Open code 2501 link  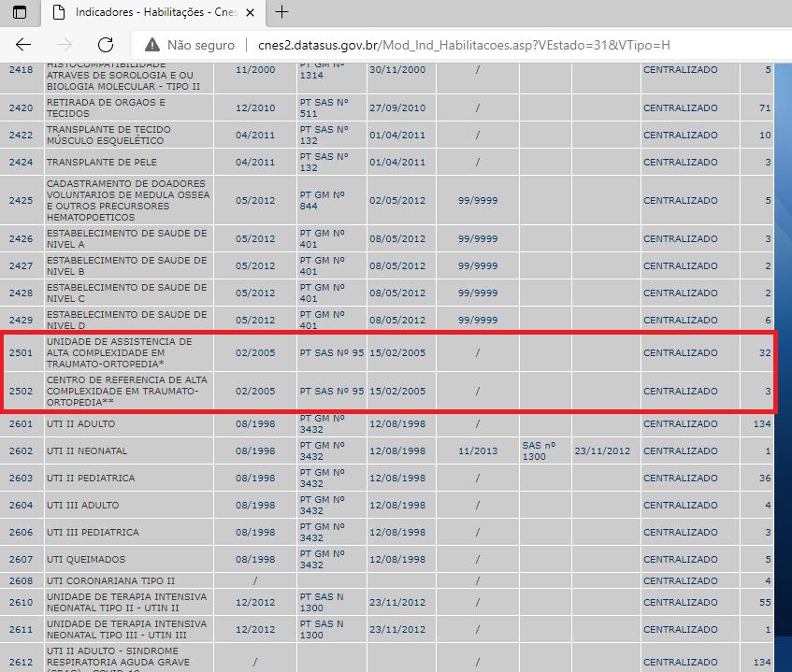[x=21, y=353]
